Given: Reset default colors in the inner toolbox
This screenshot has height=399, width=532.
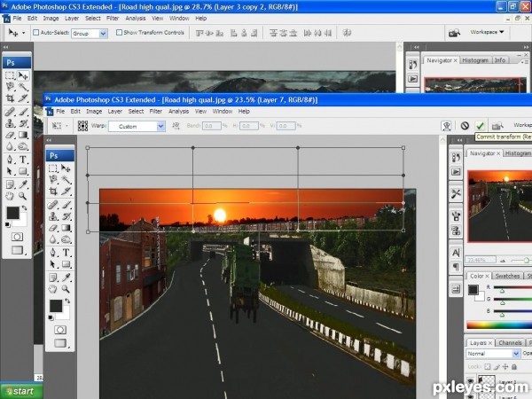Looking at the screenshot, I should [51, 318].
